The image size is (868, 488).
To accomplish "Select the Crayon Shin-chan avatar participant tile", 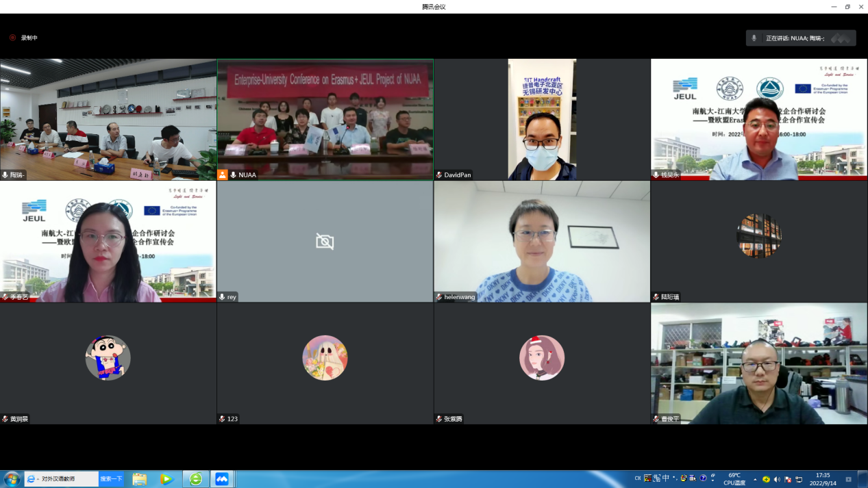I will tap(108, 363).
